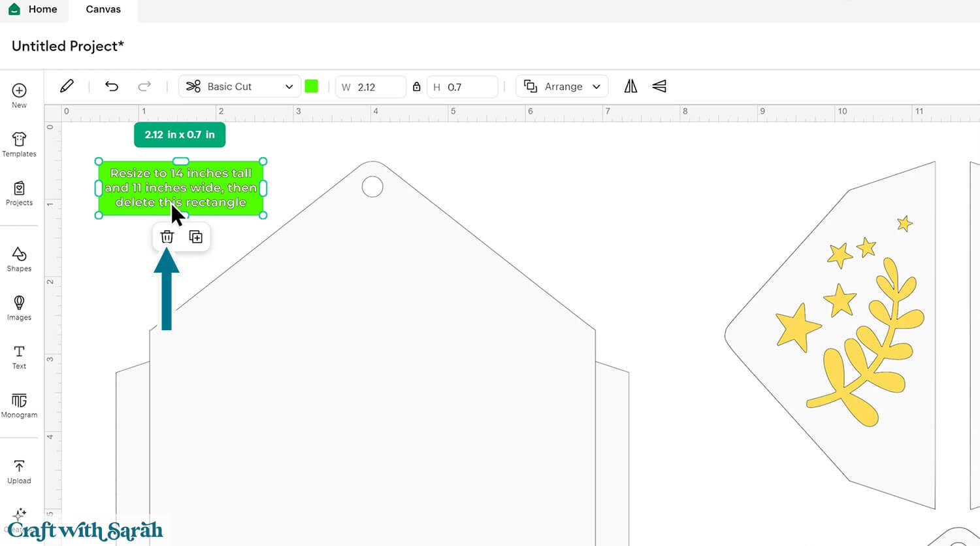
Task: Open the Monogram maker
Action: click(19, 406)
